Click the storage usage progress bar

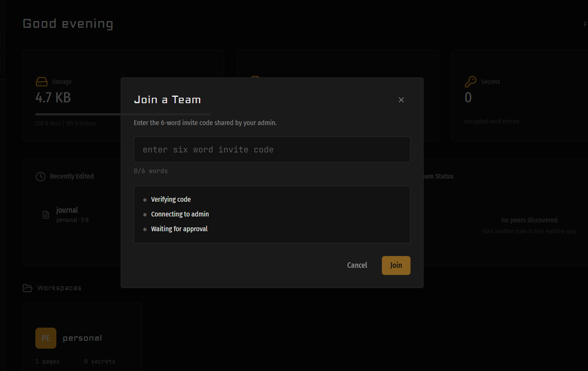(x=76, y=114)
